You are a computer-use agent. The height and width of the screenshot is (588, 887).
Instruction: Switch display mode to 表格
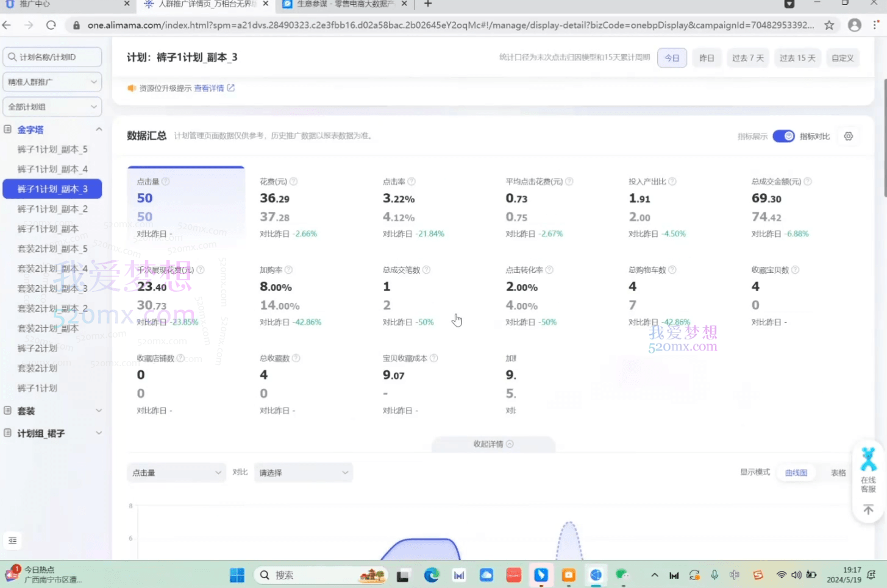(x=838, y=472)
